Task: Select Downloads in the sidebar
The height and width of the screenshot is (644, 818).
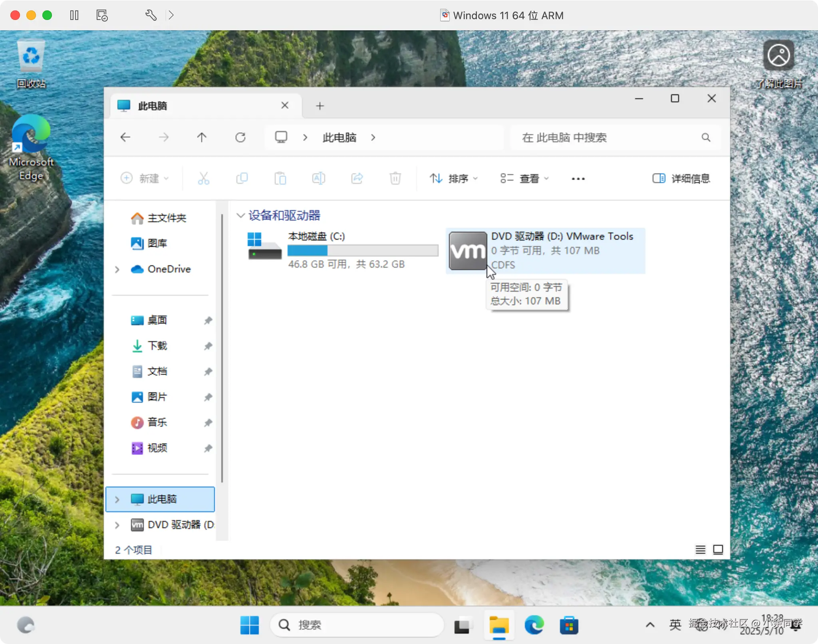Action: (157, 346)
